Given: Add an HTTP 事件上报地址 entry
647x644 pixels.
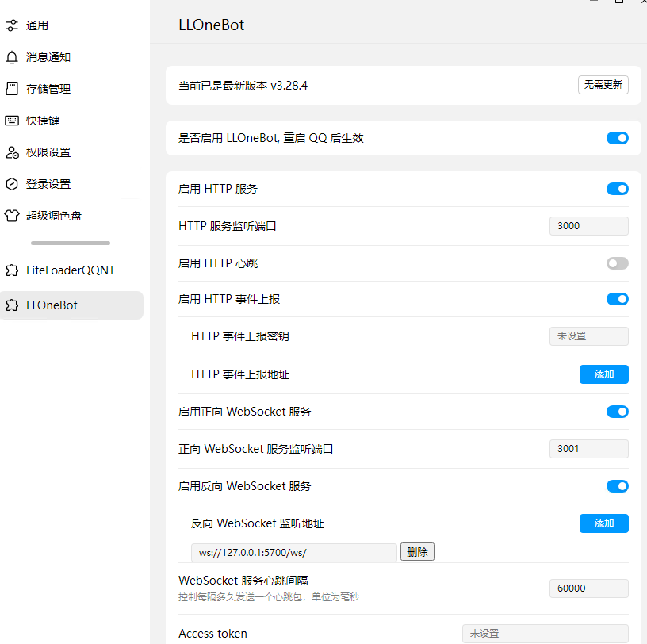Looking at the screenshot, I should click(x=604, y=374).
